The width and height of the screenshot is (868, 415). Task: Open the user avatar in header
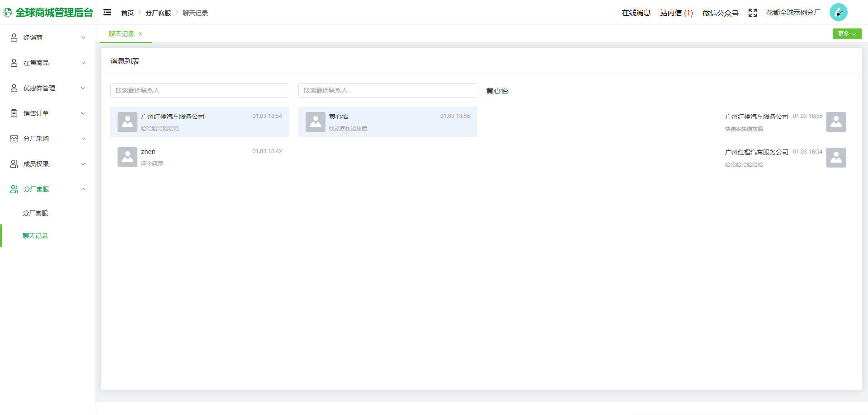[838, 13]
